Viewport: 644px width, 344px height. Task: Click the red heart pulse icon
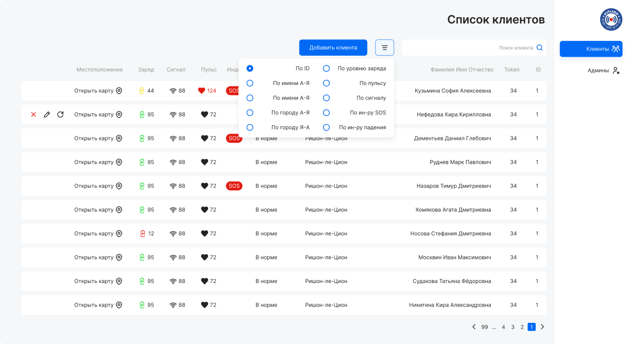(201, 90)
